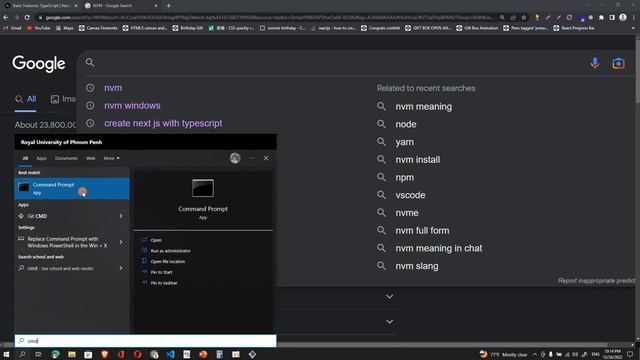Open Visual Studio Code from taskbar
This screenshot has height=360, width=640.
(170, 354)
